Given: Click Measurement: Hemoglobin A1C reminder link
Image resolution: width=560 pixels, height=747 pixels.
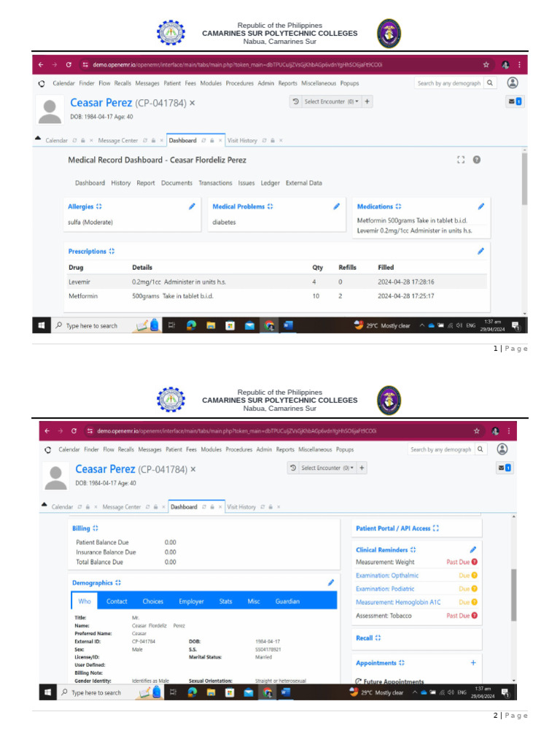Looking at the screenshot, I should (398, 602).
